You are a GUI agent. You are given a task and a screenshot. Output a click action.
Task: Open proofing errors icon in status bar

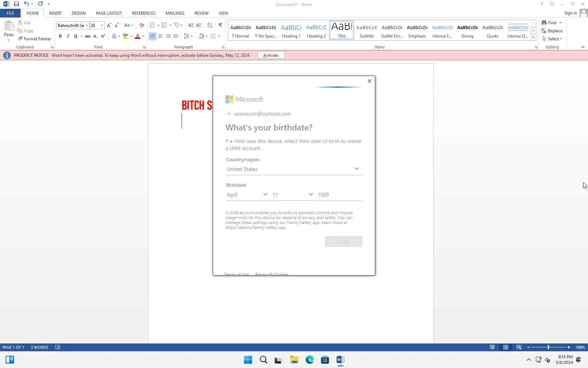(x=58, y=347)
